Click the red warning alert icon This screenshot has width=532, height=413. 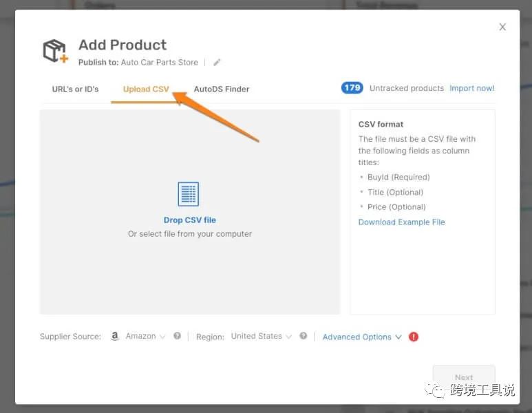click(x=414, y=337)
